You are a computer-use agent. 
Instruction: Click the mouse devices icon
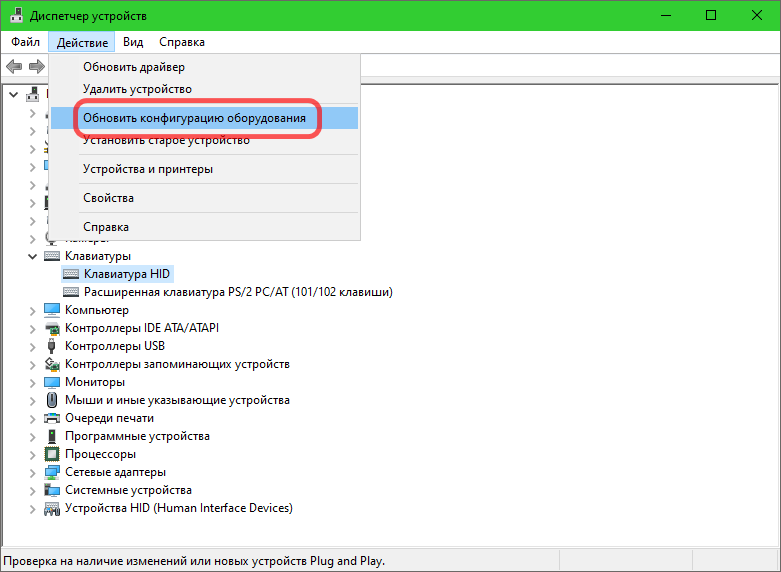coord(53,400)
